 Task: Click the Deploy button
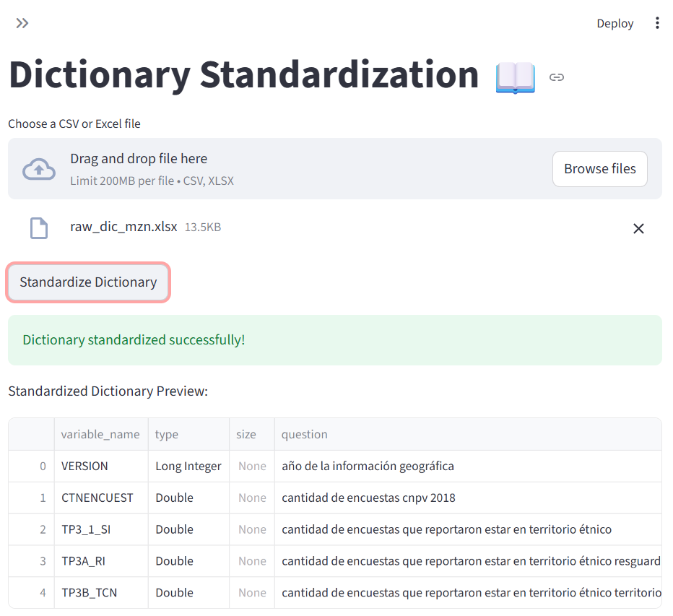[615, 23]
